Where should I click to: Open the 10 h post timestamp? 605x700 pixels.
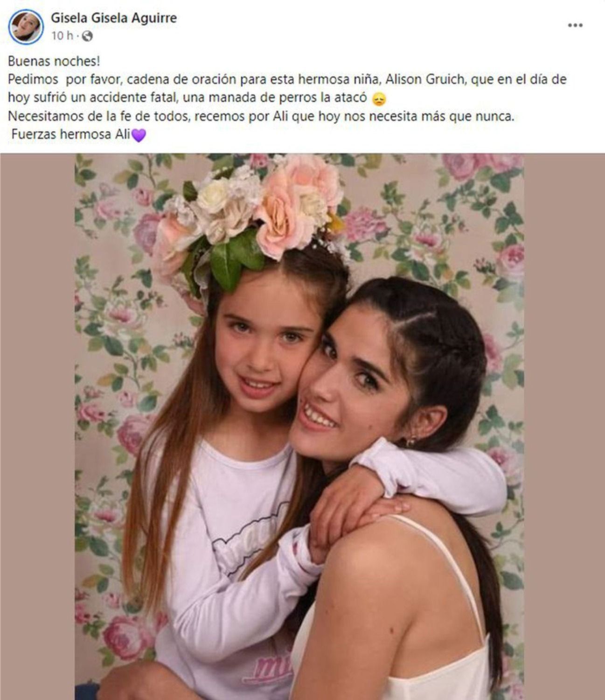[x=62, y=36]
